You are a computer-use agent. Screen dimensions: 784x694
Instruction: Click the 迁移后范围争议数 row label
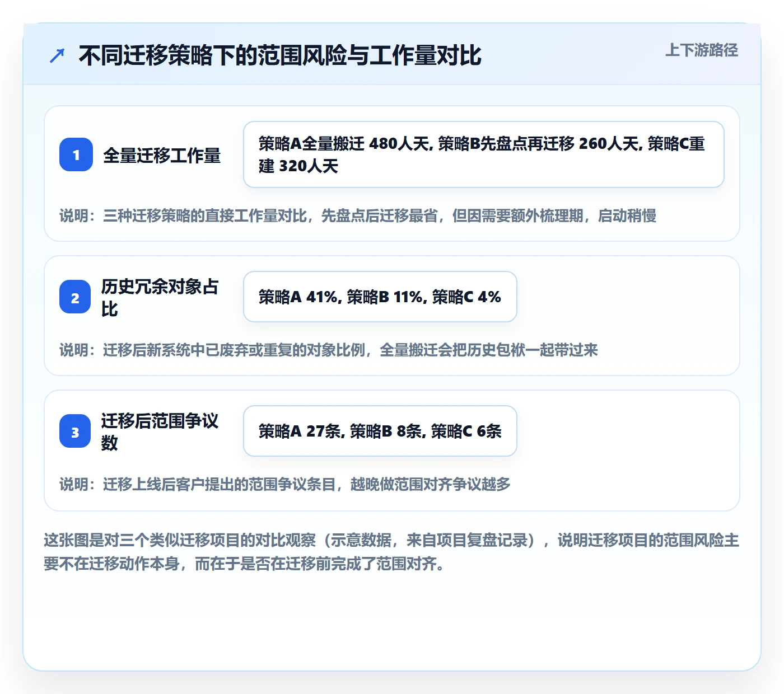[x=160, y=432]
